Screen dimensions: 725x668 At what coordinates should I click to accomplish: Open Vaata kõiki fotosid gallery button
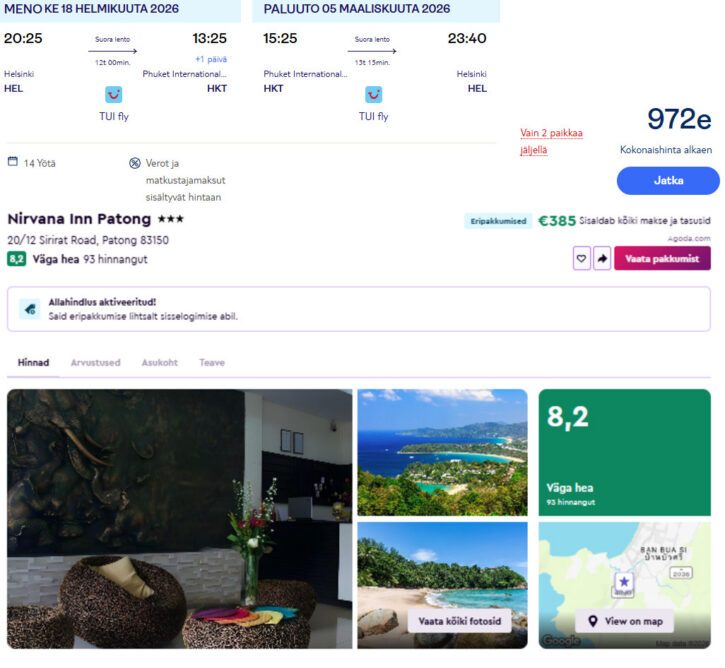459,621
